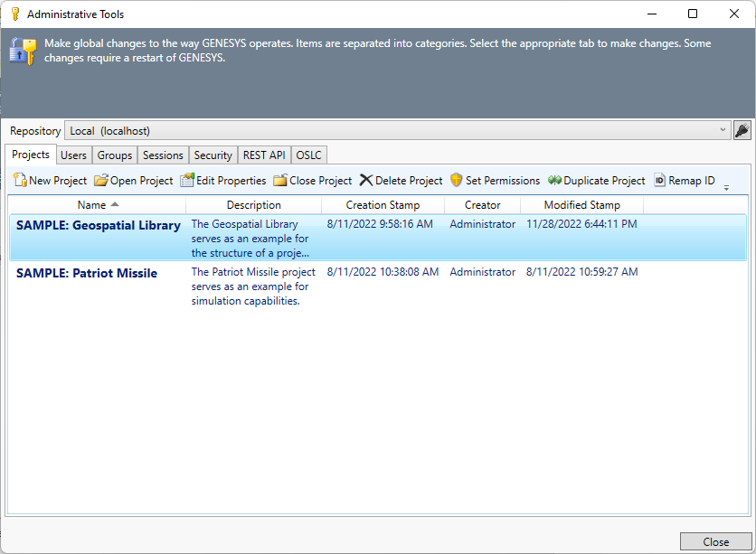Select the SAMPLE: Patriot Missile project row
This screenshot has height=554, width=756.
(x=87, y=273)
